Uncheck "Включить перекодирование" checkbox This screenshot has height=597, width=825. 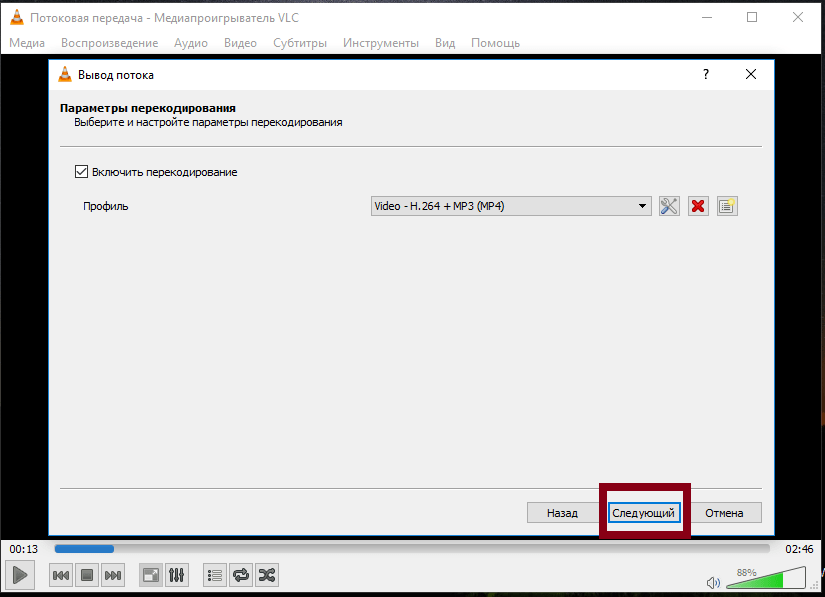(82, 172)
